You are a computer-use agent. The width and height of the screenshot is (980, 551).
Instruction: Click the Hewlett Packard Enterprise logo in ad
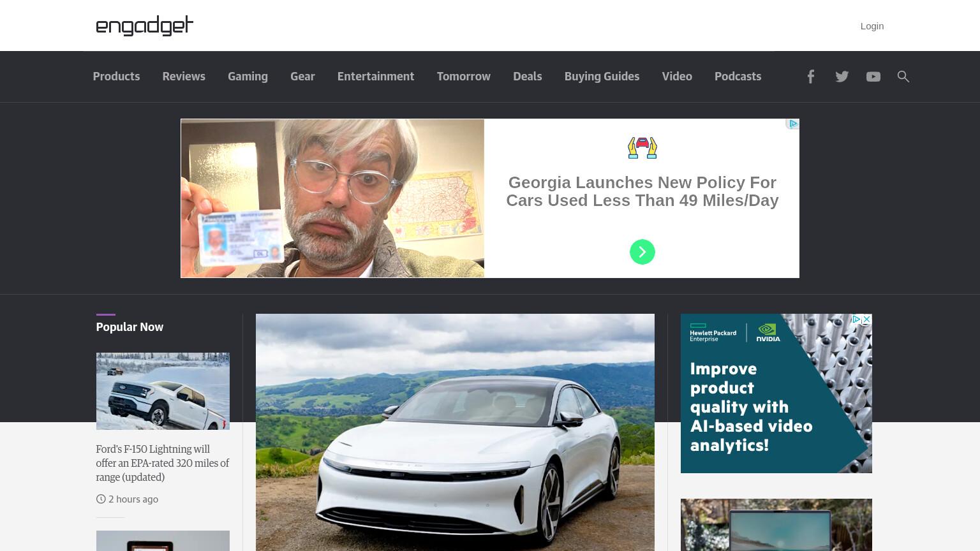click(x=713, y=334)
